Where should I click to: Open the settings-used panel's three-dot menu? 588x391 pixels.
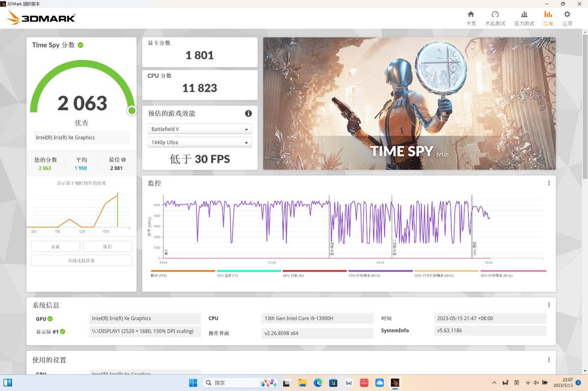pos(549,360)
